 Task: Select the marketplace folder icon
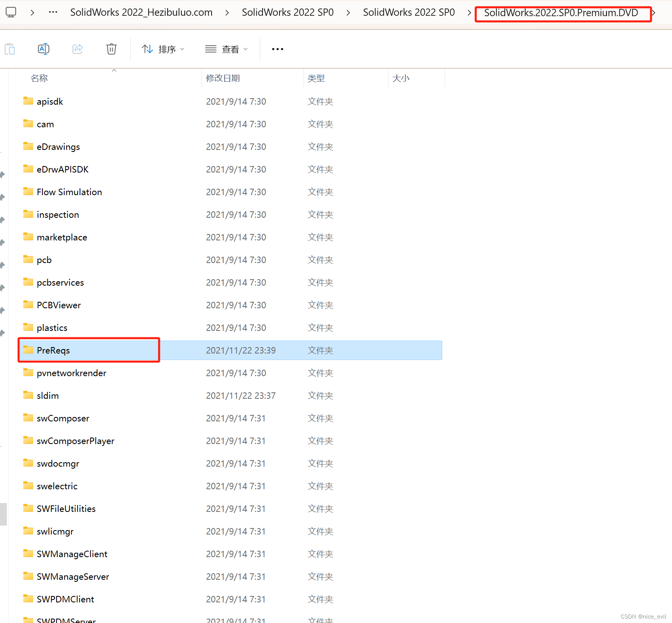click(x=28, y=237)
